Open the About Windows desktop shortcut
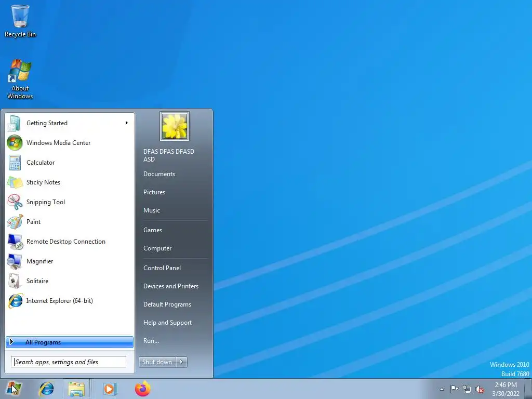 (20, 79)
